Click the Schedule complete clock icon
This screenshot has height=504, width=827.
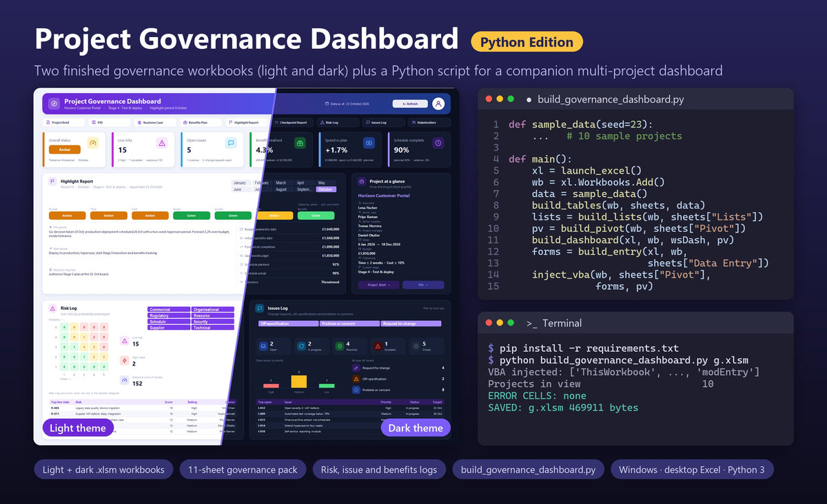point(438,143)
